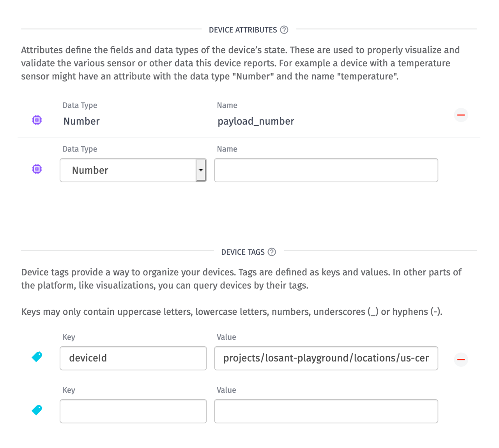
Task: Click the empty Key field in device tags
Action: pyautogui.click(x=133, y=411)
